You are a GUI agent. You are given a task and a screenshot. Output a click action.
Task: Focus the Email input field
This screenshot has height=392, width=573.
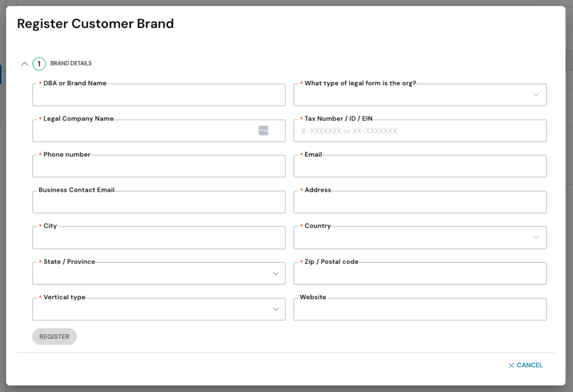tap(420, 167)
